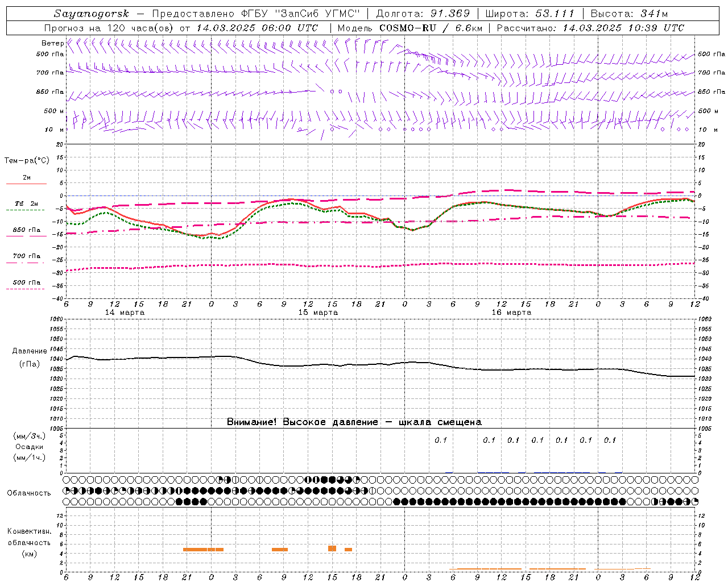Click the 'Тем-ра(°C)' temperature panel label
Viewport: 728px width, 582px height.
pyautogui.click(x=27, y=161)
